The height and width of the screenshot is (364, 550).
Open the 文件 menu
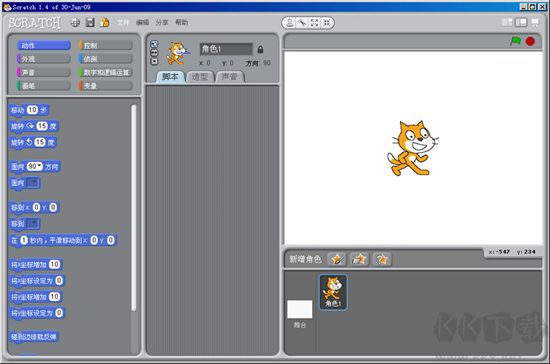click(123, 23)
